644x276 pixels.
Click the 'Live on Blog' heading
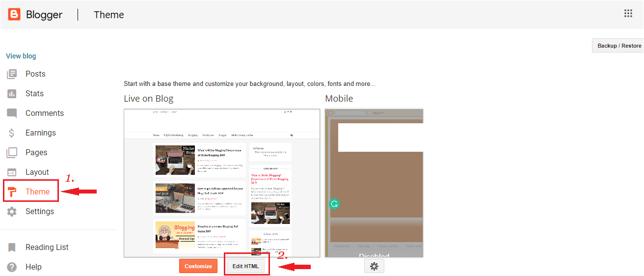pos(149,99)
